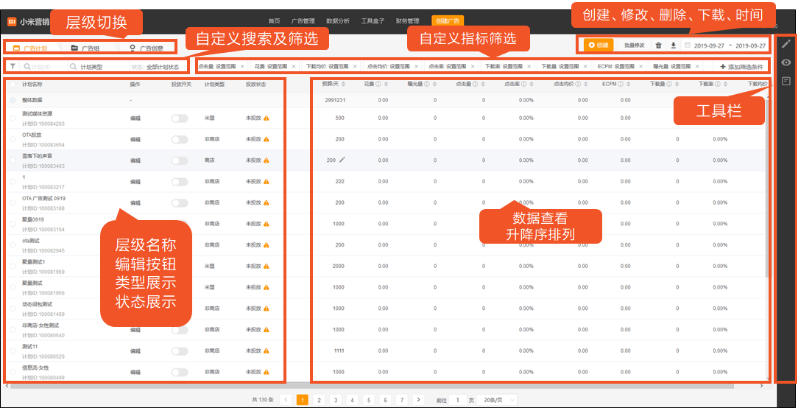Select the checkbox for 聚量0919 row

13,224
